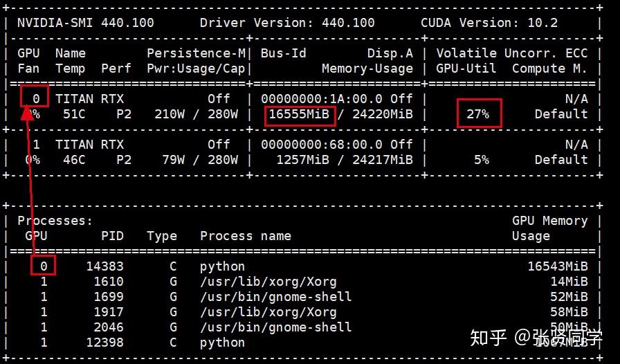Select "TITAN RTX" name in the 46C GPU row
The image size is (620, 364).
(x=89, y=145)
